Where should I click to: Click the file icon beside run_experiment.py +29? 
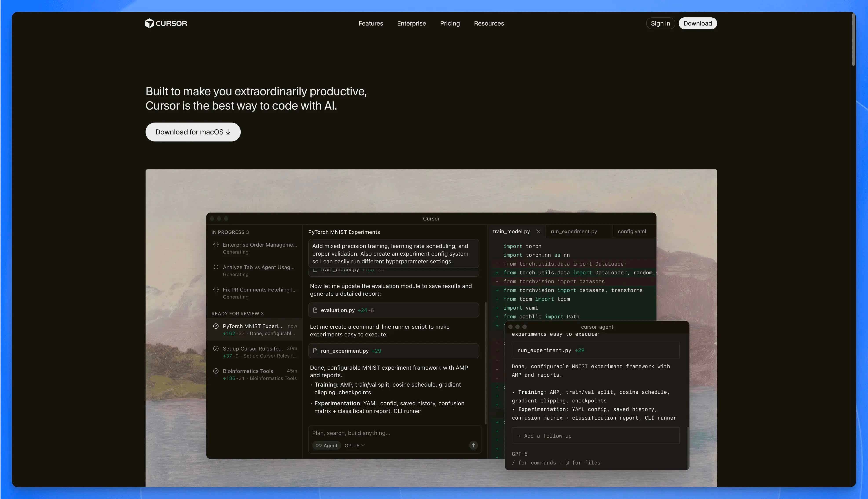(x=315, y=351)
